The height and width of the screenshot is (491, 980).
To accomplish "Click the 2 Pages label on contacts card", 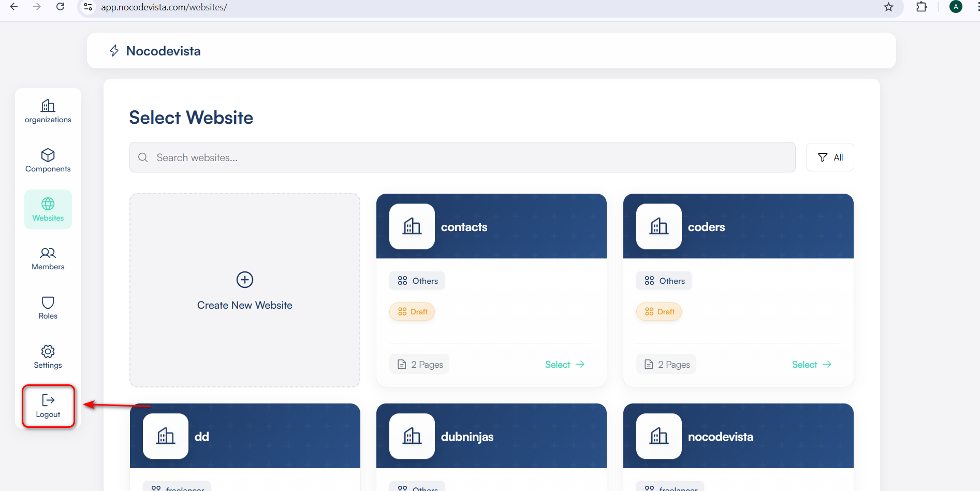I will [419, 365].
